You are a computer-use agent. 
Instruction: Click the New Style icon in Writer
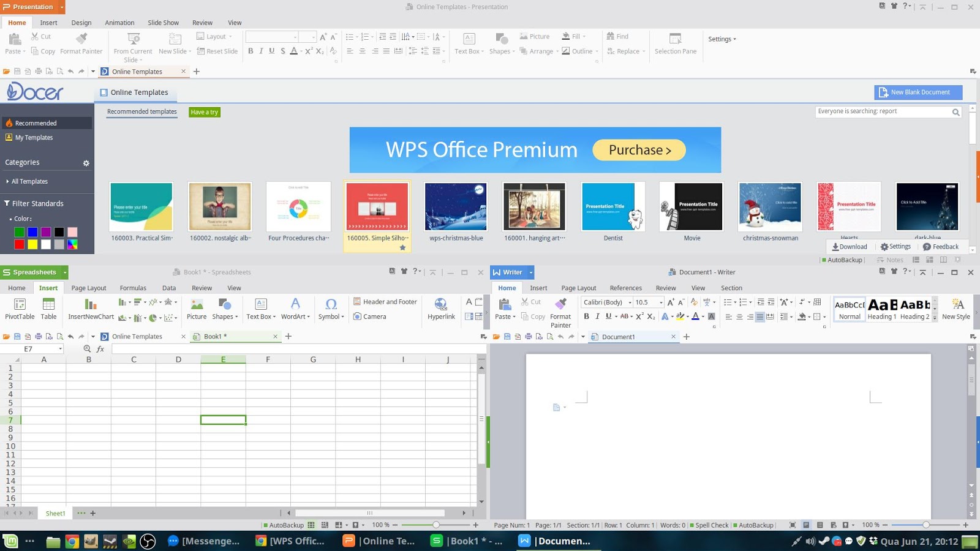tap(956, 309)
